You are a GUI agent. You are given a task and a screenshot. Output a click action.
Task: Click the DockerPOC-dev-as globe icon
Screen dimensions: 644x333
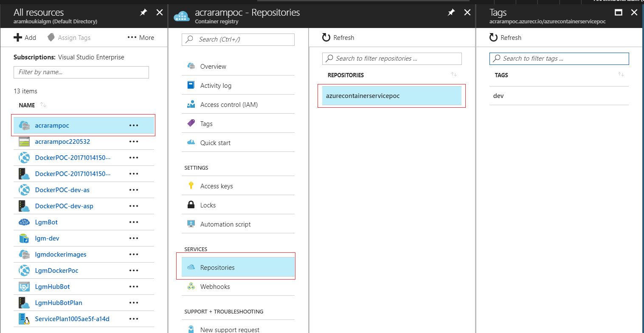click(x=24, y=190)
